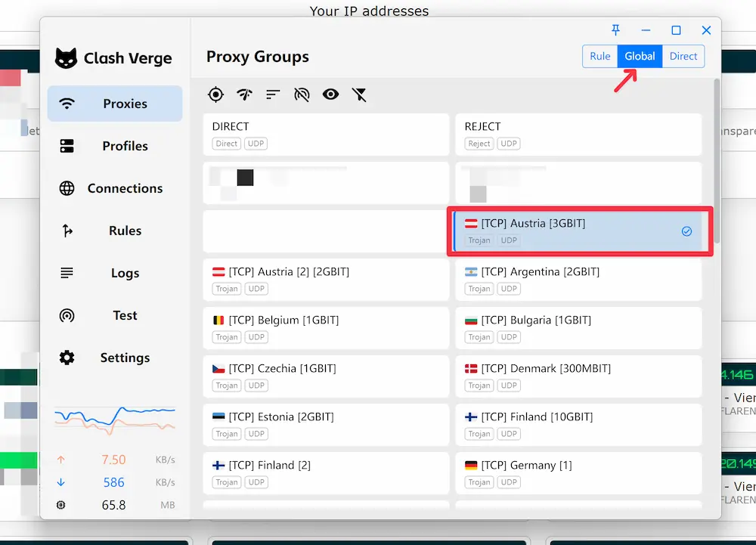
Task: Switch to Direct proxy mode
Action: click(683, 57)
